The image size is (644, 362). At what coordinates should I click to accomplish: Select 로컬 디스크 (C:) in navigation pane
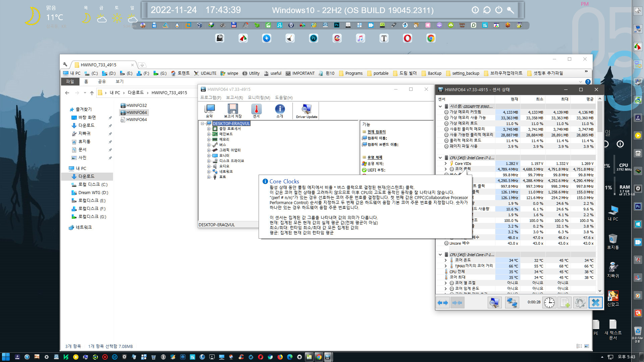[x=90, y=184]
